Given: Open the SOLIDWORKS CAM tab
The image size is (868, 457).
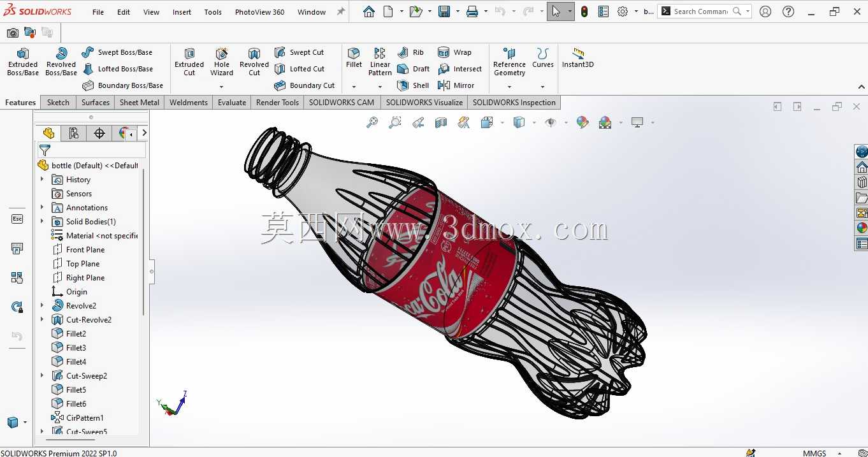Looking at the screenshot, I should (342, 103).
